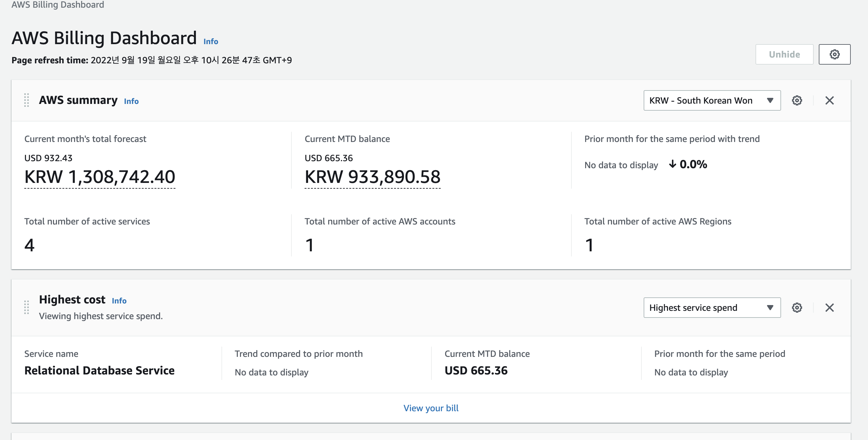Open Info link beside AWS summary
Viewport: 868px width, 440px height.
pos(131,101)
